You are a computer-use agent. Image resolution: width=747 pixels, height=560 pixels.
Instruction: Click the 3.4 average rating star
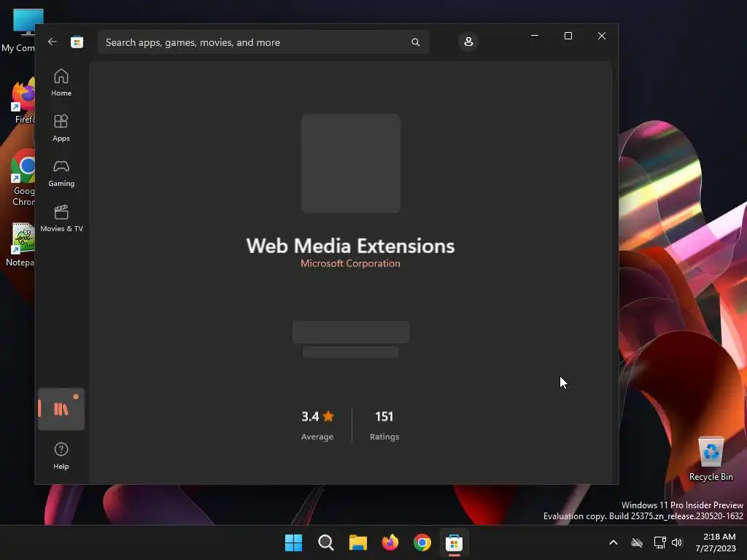[x=328, y=416]
